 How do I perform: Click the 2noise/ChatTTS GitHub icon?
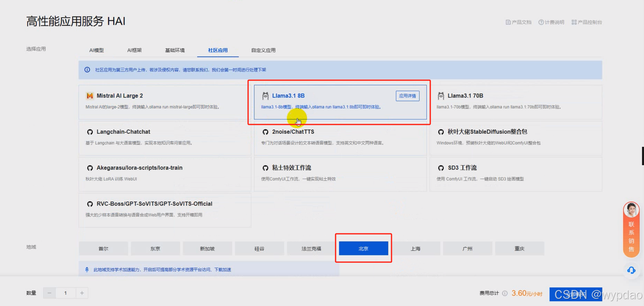point(265,132)
